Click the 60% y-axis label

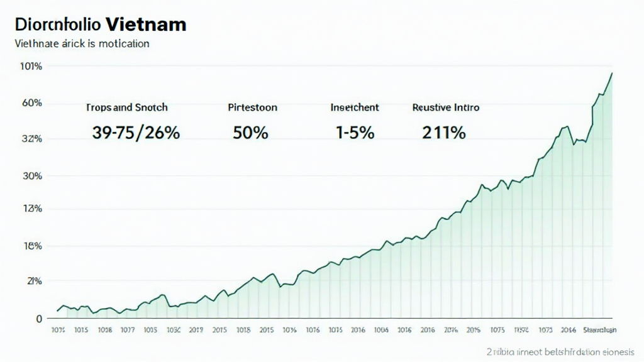31,103
